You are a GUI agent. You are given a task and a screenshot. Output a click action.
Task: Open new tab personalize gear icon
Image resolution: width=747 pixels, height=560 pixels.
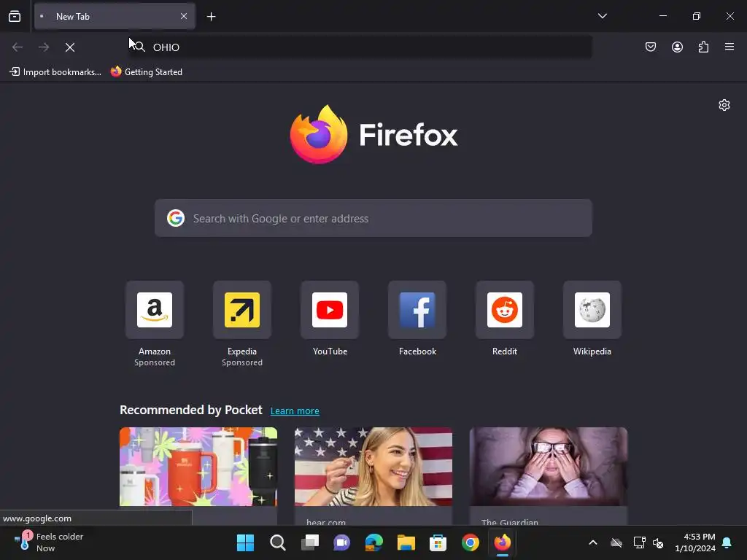pos(724,105)
